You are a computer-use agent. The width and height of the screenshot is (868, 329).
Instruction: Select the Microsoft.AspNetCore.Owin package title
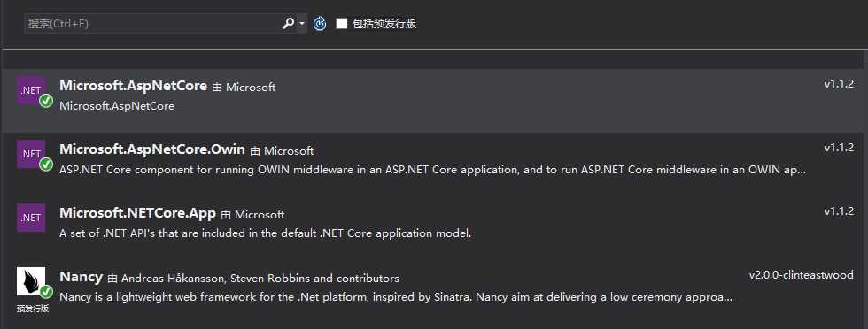[152, 149]
